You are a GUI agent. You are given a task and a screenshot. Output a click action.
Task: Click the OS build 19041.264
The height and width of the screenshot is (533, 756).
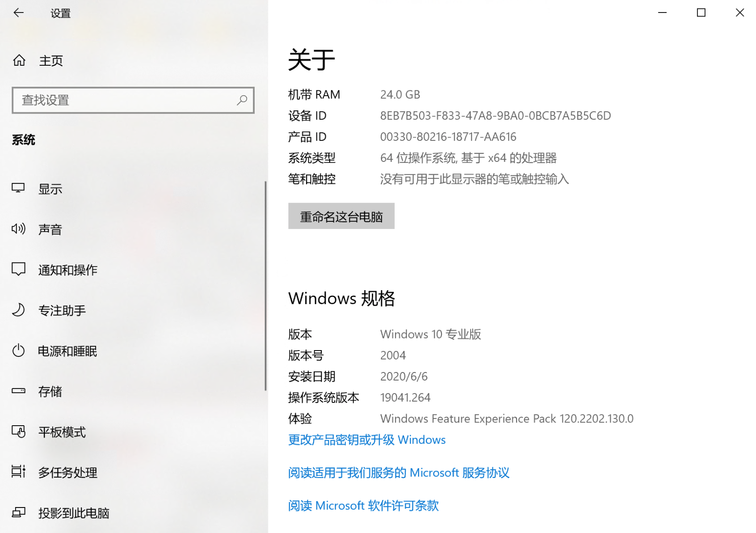tap(405, 398)
